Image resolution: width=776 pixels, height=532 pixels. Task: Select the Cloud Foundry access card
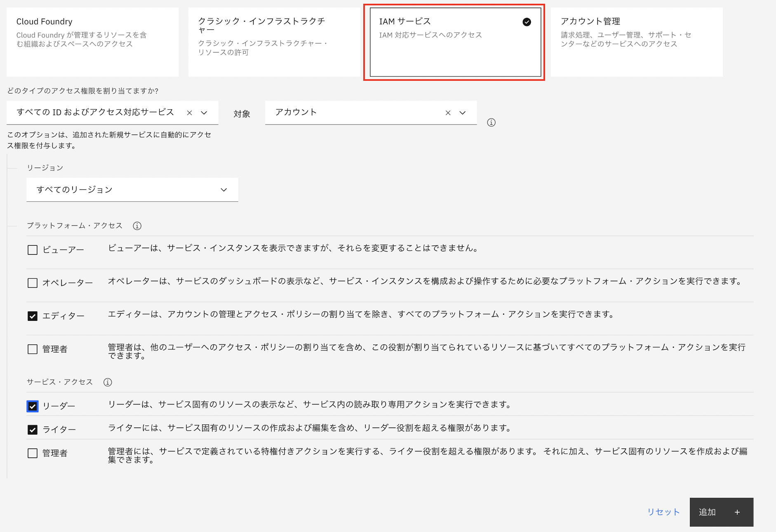pos(92,42)
